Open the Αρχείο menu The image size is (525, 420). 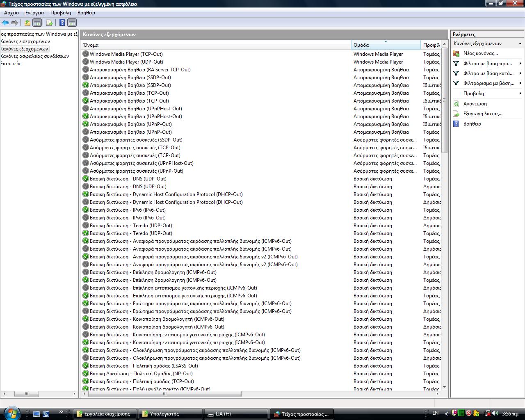click(11, 13)
